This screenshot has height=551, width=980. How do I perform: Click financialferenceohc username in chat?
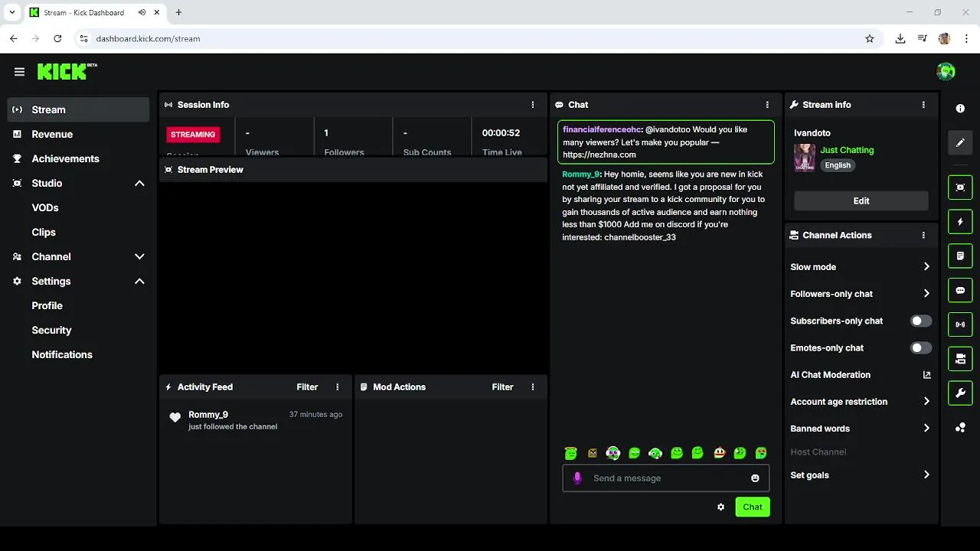coord(602,129)
